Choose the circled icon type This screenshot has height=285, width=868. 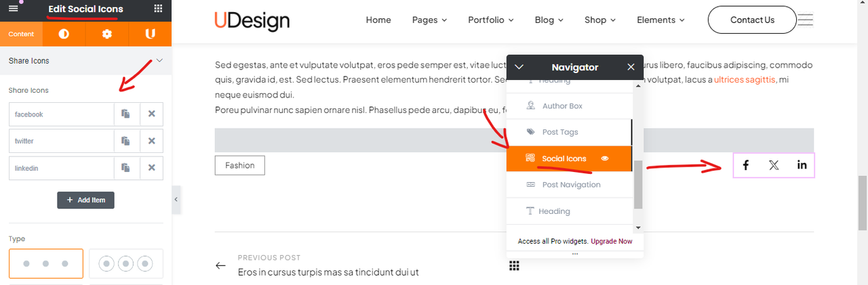point(126,263)
